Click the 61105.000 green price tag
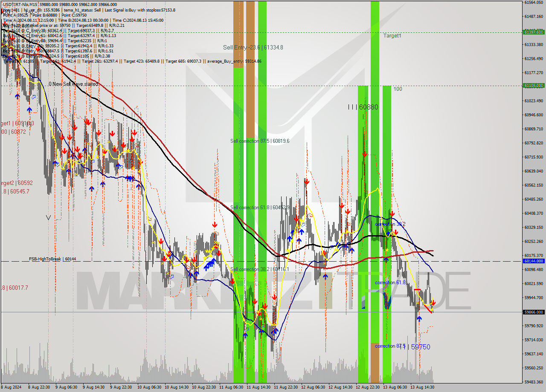The height and width of the screenshot is (392, 546). 534,86
